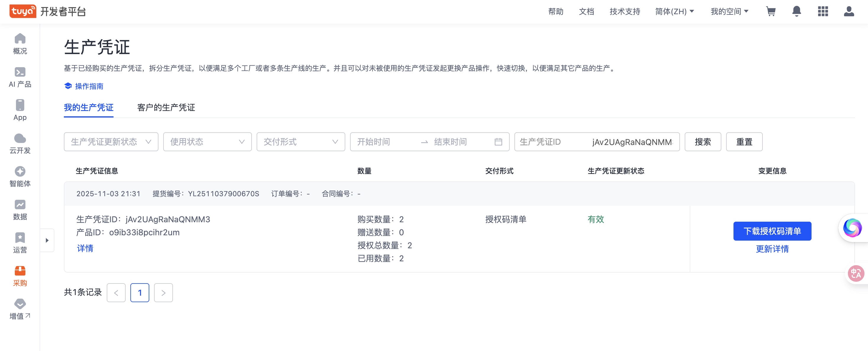Viewport: 868px width, 351px height.
Task: Expand the collapsed sidebar arrow
Action: coord(47,240)
